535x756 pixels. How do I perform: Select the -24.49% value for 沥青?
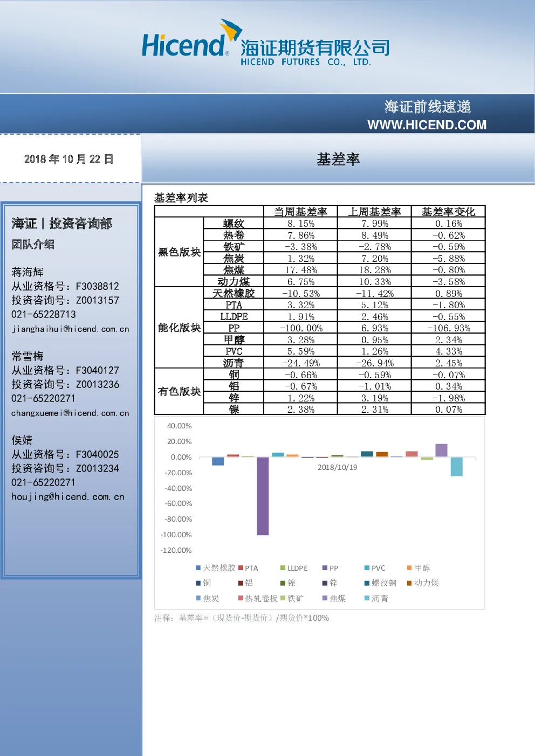click(x=300, y=363)
